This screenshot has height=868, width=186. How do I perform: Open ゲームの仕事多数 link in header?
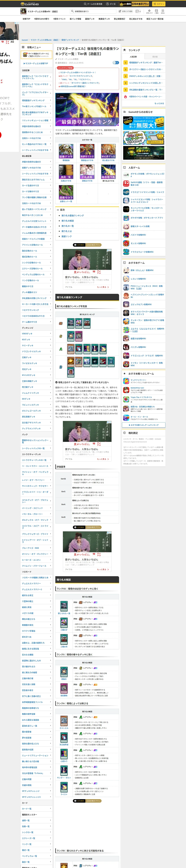93,4
